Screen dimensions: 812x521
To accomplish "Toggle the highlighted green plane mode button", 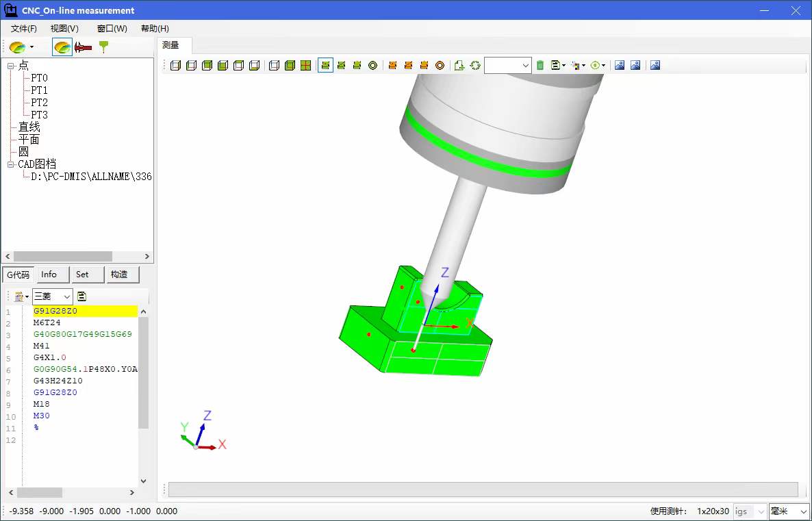I will pyautogui.click(x=325, y=66).
